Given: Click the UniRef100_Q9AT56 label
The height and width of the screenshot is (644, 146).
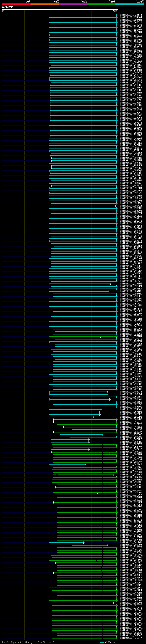Looking at the screenshot, I should tap(131, 58).
